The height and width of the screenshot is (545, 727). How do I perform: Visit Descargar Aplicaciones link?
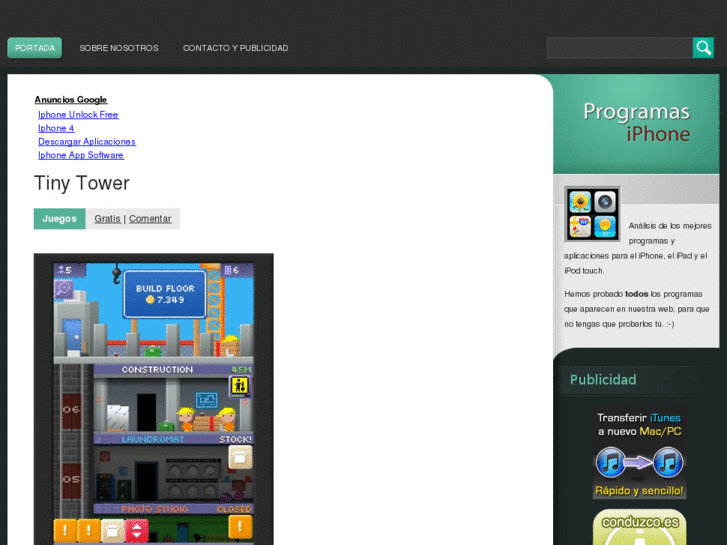pyautogui.click(x=87, y=141)
